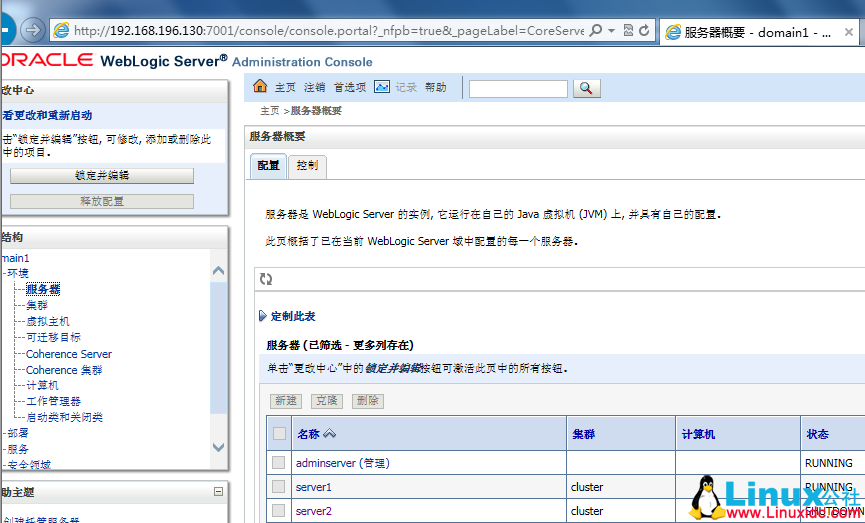
Task: Select Coherence Server tree node
Action: coord(69,354)
